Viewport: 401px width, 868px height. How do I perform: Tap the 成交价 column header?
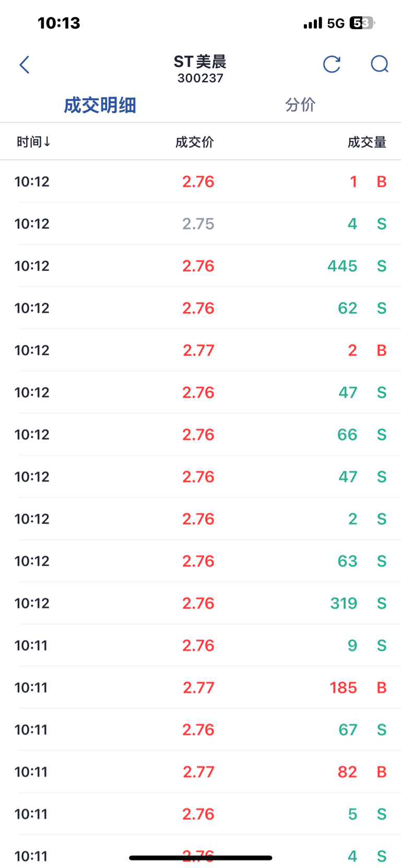[x=194, y=142]
